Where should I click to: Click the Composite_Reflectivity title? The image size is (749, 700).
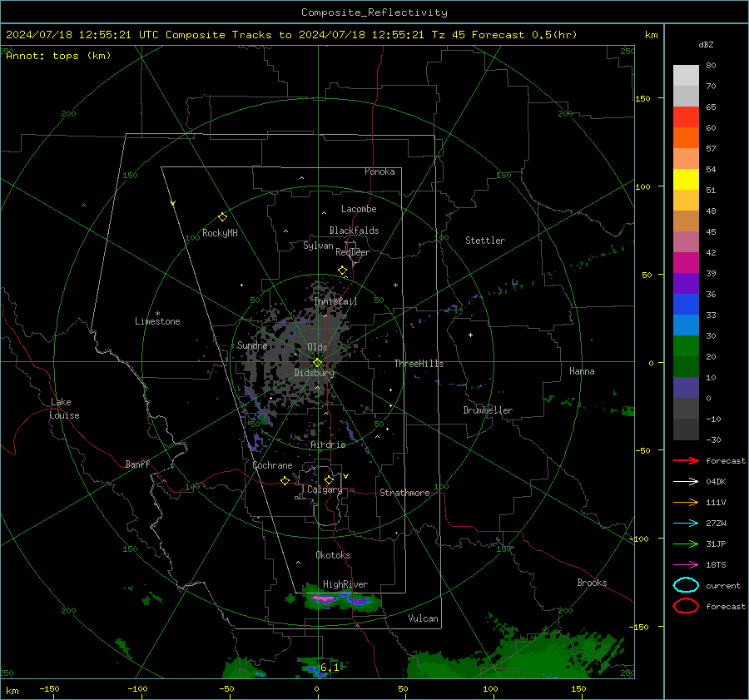[374, 12]
